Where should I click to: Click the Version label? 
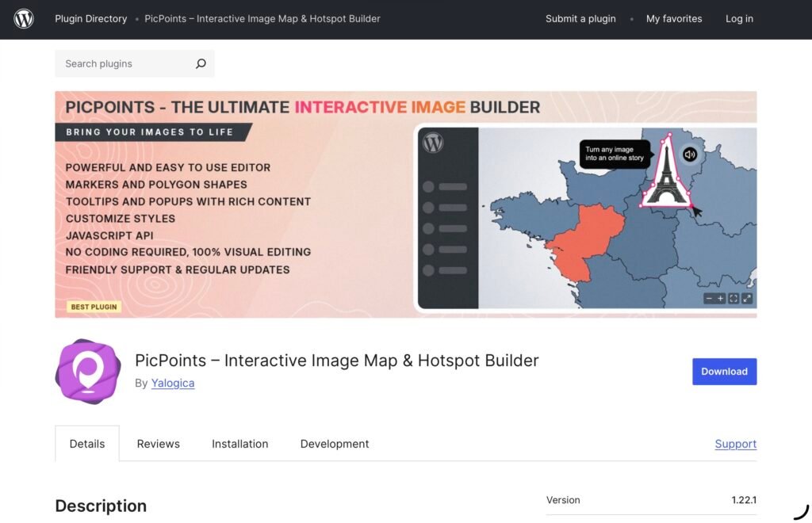[563, 500]
